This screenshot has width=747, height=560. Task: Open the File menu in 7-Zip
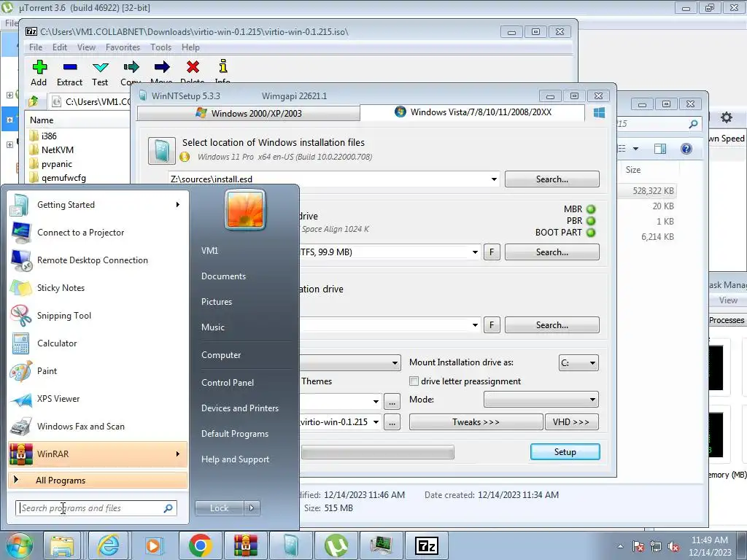(36, 47)
